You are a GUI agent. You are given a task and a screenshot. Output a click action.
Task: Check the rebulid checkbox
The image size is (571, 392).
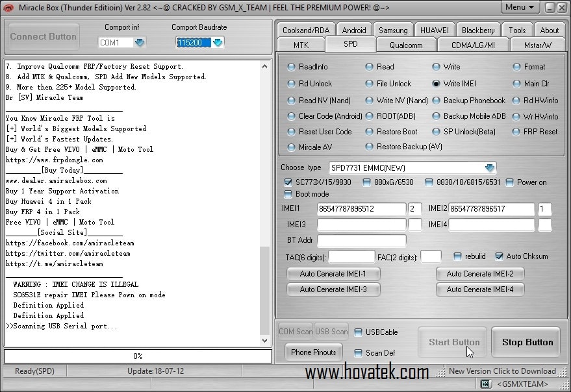(457, 256)
